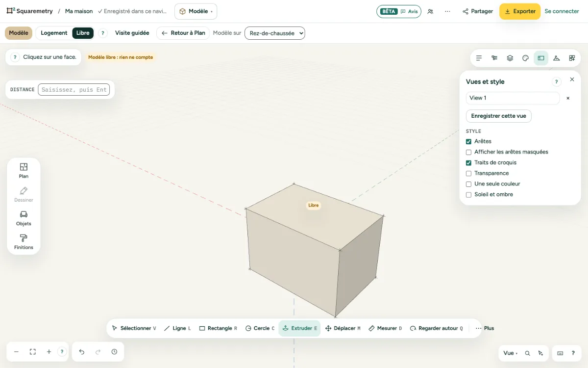Image resolution: width=588 pixels, height=368 pixels.
Task: Close the Vues et style panel
Action: click(572, 79)
